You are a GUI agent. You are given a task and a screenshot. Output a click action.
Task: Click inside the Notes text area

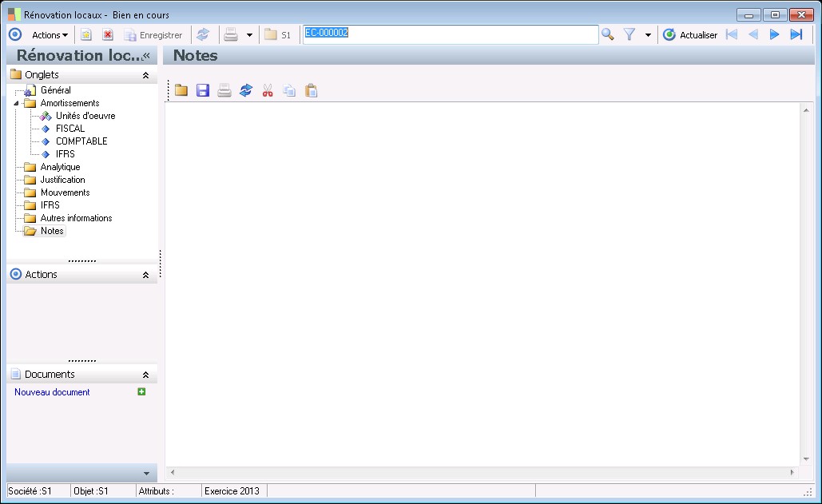(482, 284)
